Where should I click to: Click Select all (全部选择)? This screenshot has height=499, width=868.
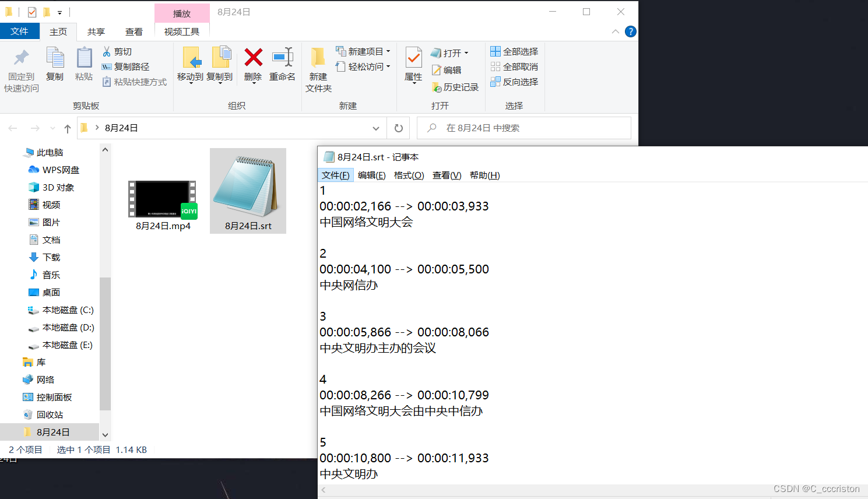point(514,51)
